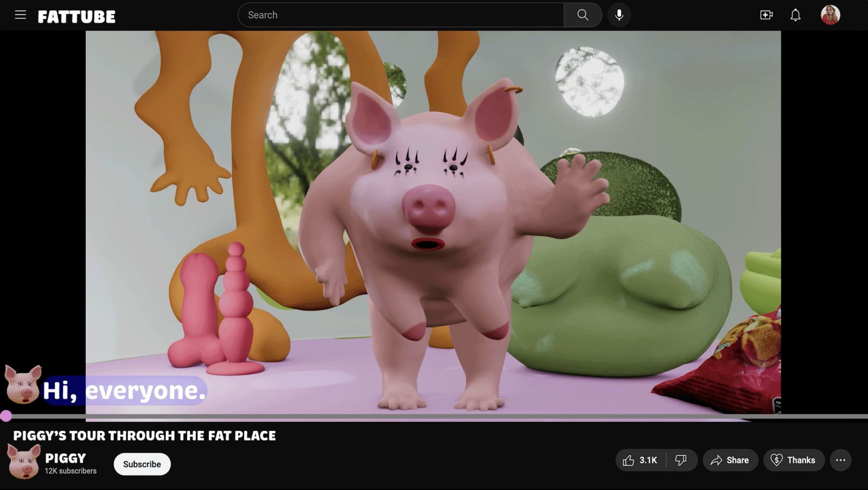
Task: Subscribe to the PIGGY channel
Action: point(142,464)
